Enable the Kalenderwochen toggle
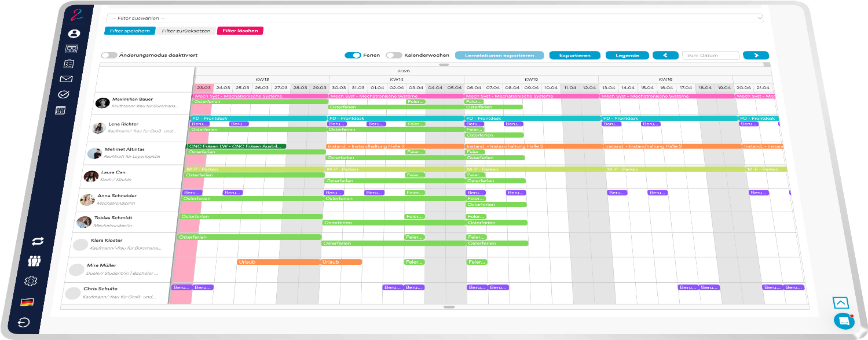The width and height of the screenshot is (868, 340). (394, 56)
